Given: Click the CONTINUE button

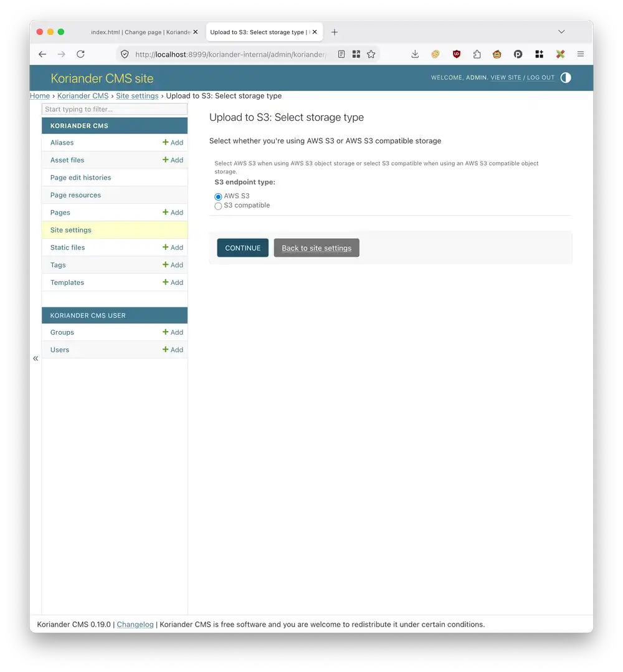Looking at the screenshot, I should [243, 248].
